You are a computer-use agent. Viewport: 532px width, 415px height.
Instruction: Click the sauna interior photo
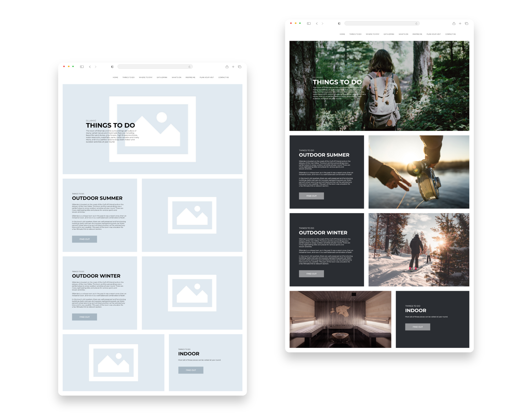click(x=340, y=319)
